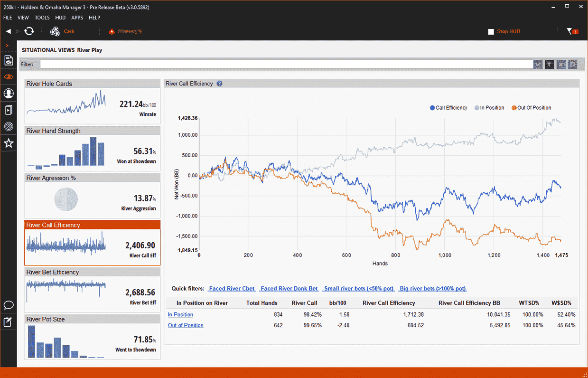This screenshot has height=378, width=588.
Task: Open the funnel filter button in filter bar
Action: pos(549,65)
